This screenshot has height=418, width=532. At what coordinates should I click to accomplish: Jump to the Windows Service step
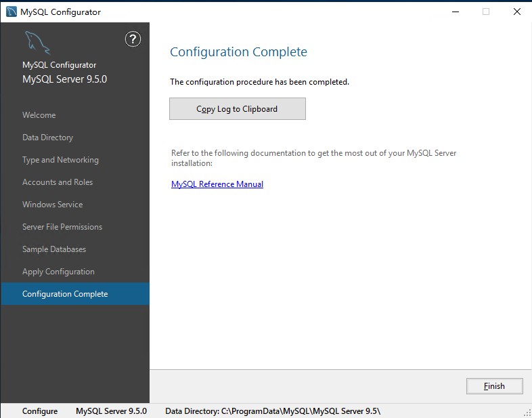click(x=52, y=205)
